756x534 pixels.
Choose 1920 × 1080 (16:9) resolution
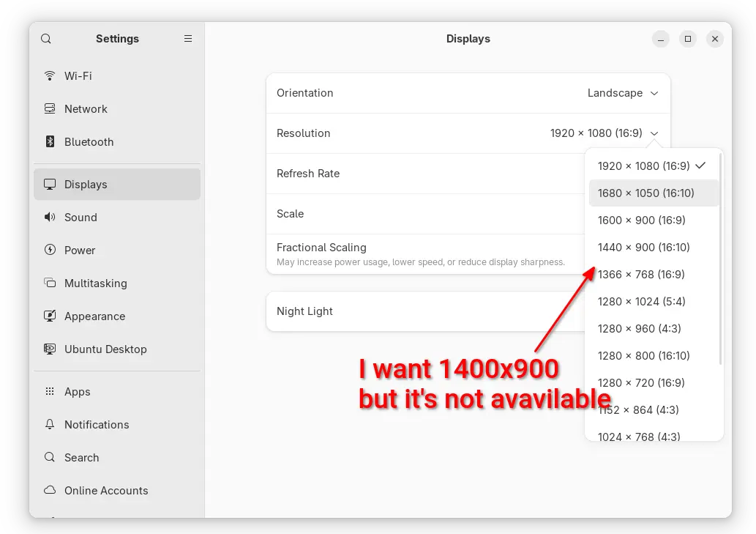tap(654, 166)
